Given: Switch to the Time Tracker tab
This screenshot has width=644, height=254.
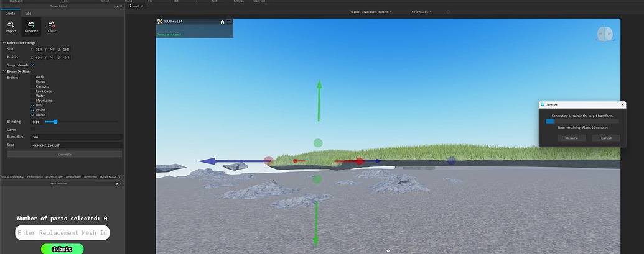Looking at the screenshot, I should 73,177.
